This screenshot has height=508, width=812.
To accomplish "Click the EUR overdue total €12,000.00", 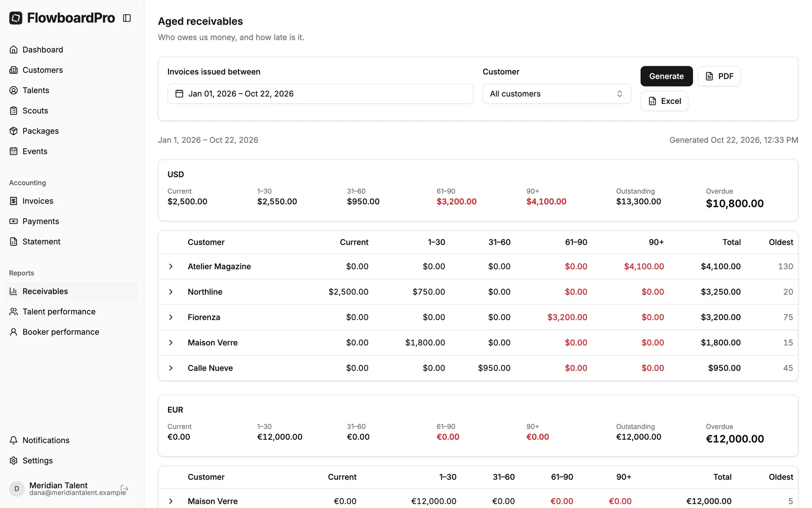I will pos(735,439).
